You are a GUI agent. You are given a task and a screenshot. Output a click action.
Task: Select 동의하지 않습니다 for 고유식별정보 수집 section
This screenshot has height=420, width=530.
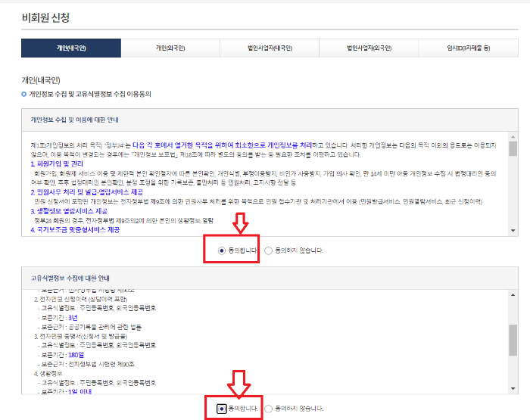coord(268,409)
